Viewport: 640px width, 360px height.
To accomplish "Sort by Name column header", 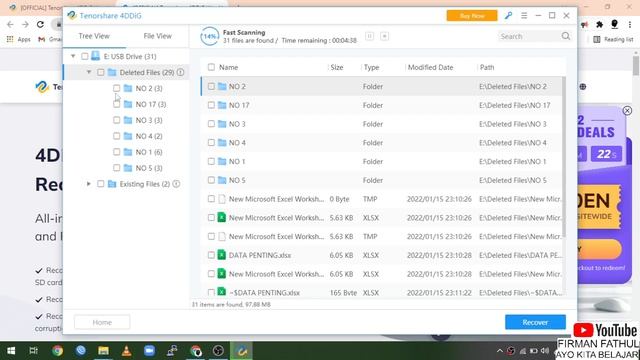I will [229, 67].
